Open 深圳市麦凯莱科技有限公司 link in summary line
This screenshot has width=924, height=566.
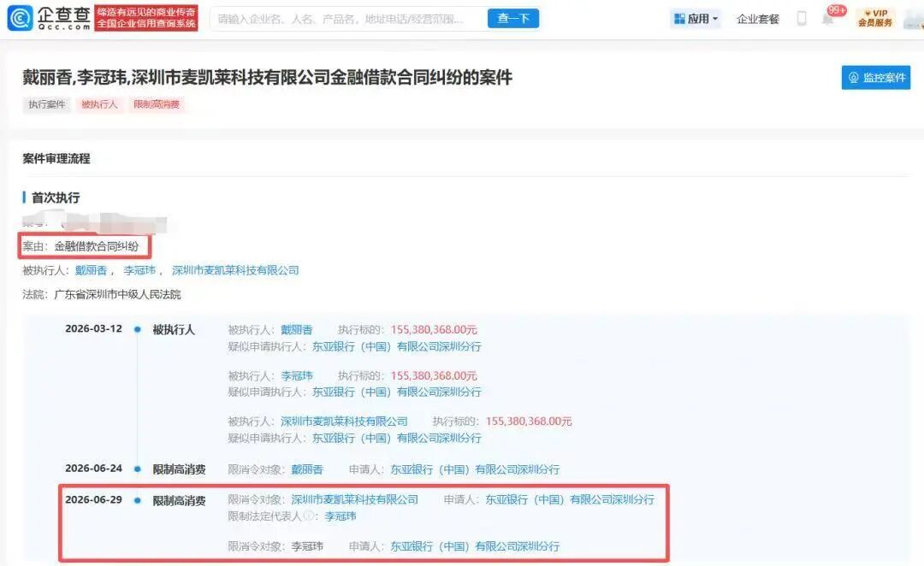235,270
